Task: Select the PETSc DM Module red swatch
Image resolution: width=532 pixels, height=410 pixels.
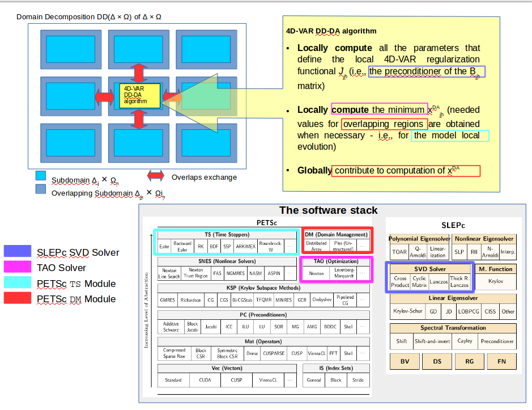Action: coord(16,299)
